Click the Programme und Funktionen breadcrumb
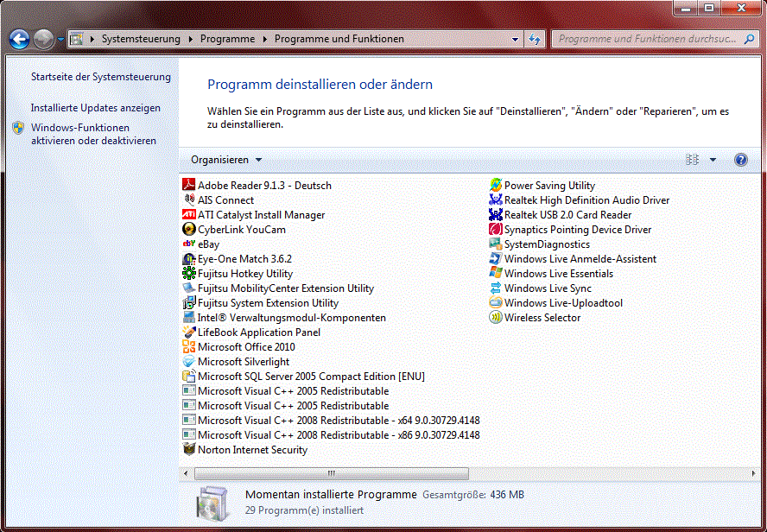767x532 pixels. [339, 39]
